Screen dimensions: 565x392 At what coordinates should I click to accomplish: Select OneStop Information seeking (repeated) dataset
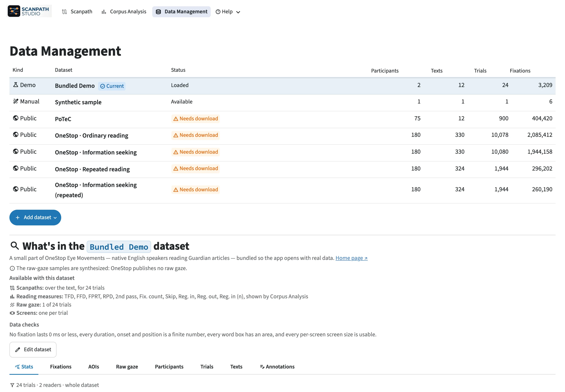pyautogui.click(x=96, y=190)
